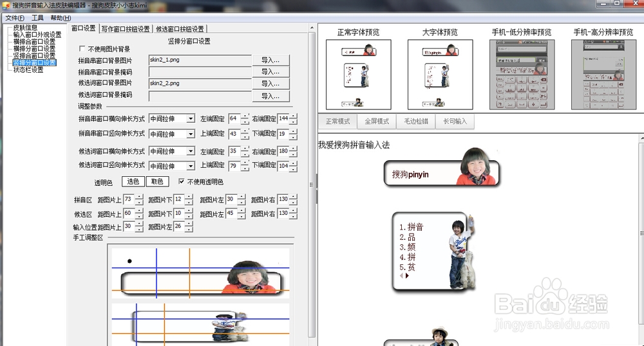Select 状态栏设置 in the tree
644x346 pixels.
(x=28, y=69)
